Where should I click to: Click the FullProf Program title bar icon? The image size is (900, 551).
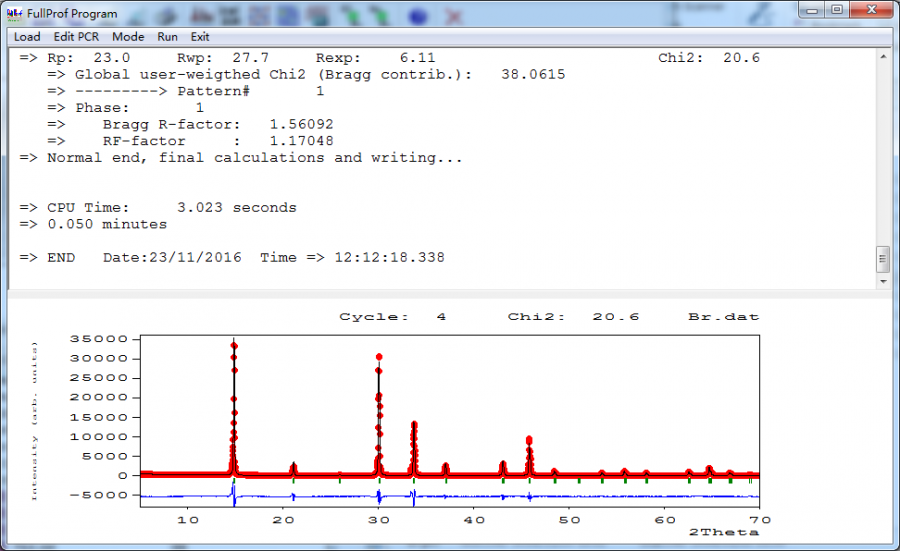coord(15,13)
